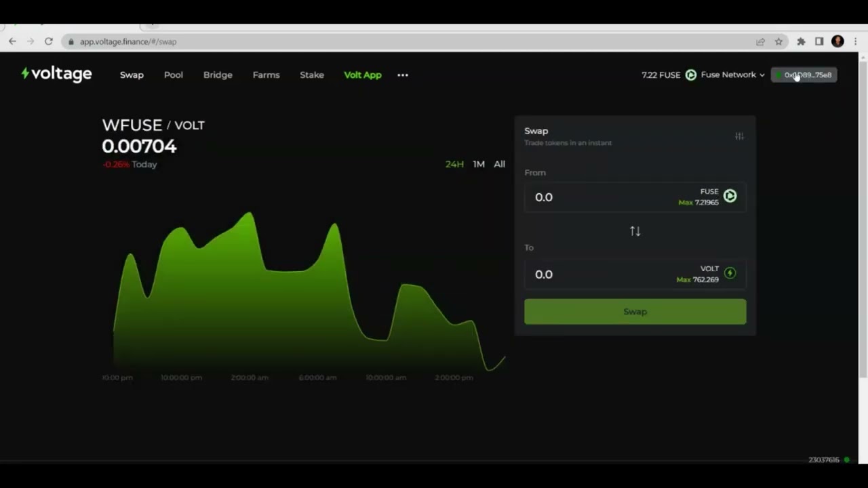
Task: Click the Voltage logo
Action: [56, 74]
